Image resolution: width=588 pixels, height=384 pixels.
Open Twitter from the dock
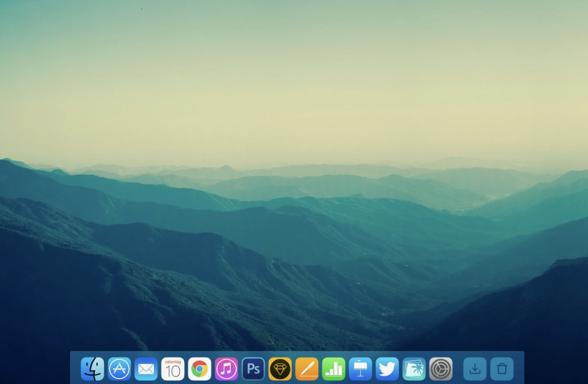388,368
